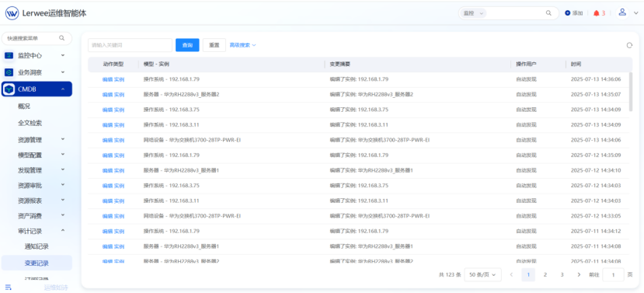Click time cell 2025-07-13 14:36:06
644x293 pixels.
[596, 79]
